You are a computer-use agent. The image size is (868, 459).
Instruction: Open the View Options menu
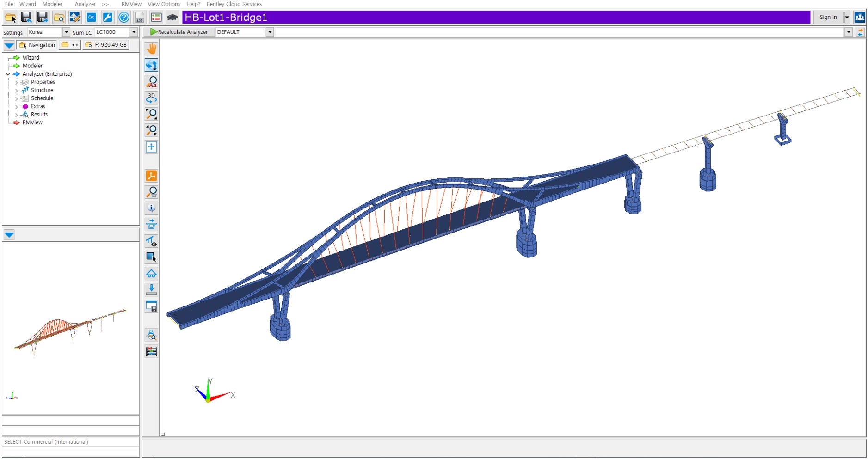point(164,4)
